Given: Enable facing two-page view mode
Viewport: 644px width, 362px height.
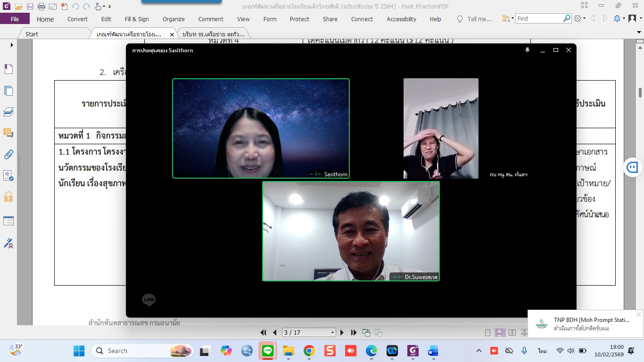Looking at the screenshot, I should coord(512,332).
